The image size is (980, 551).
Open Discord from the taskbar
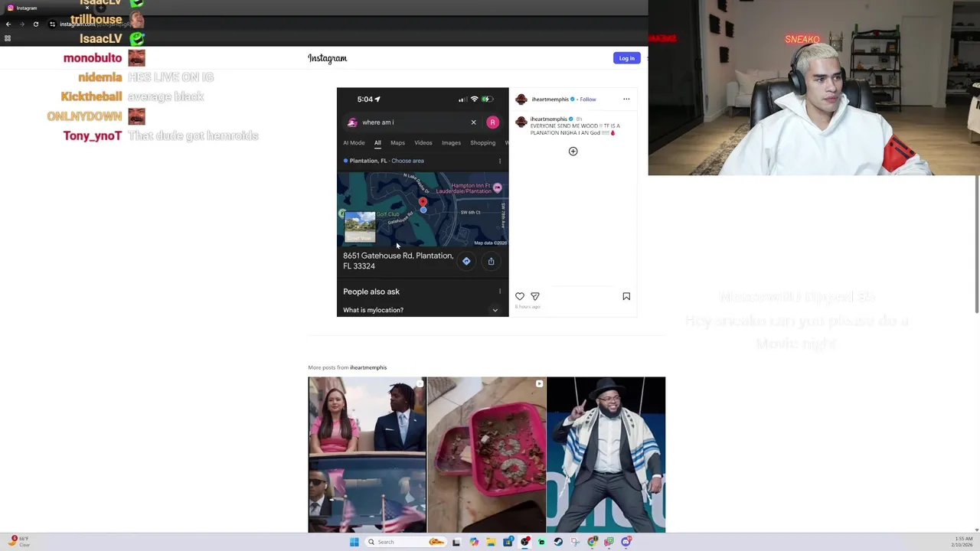(x=626, y=542)
